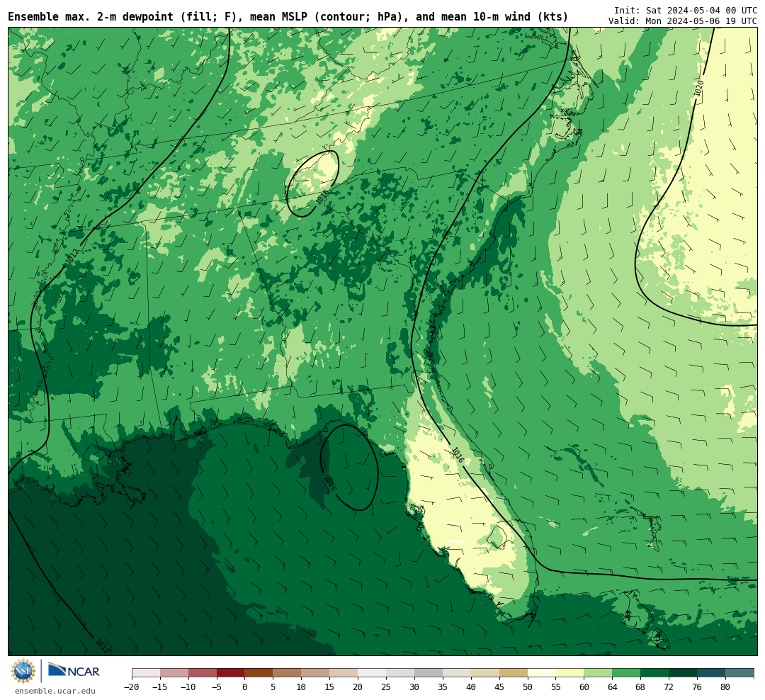Image resolution: width=765 pixels, height=700 pixels.
Task: Click the 1012 label on the contour crossing the western Gulf
Action: pos(103,646)
